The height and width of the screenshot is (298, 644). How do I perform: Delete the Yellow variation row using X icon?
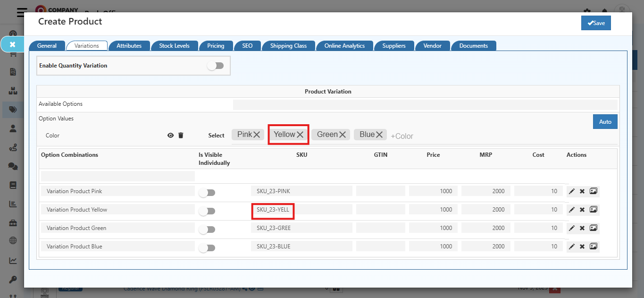[x=582, y=210]
